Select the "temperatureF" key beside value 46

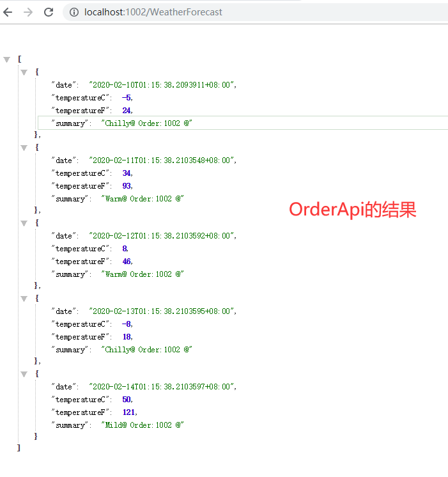coord(81,262)
